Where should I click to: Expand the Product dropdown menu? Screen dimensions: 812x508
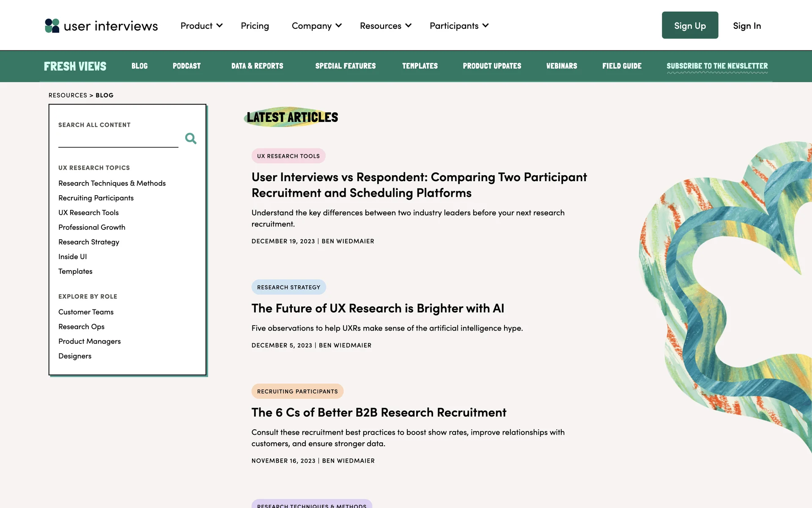tap(201, 26)
